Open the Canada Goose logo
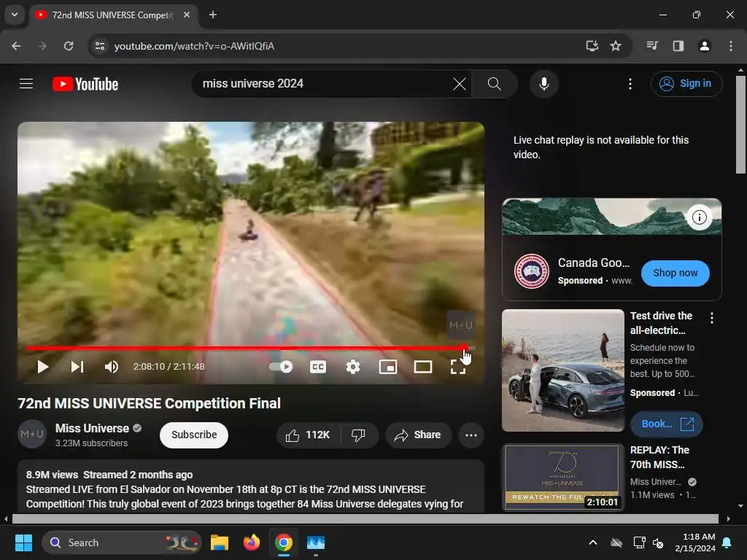747x560 pixels. click(532, 271)
